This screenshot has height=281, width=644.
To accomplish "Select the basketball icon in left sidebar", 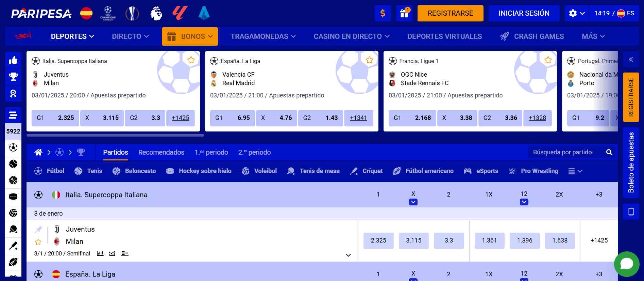I will click(13, 180).
